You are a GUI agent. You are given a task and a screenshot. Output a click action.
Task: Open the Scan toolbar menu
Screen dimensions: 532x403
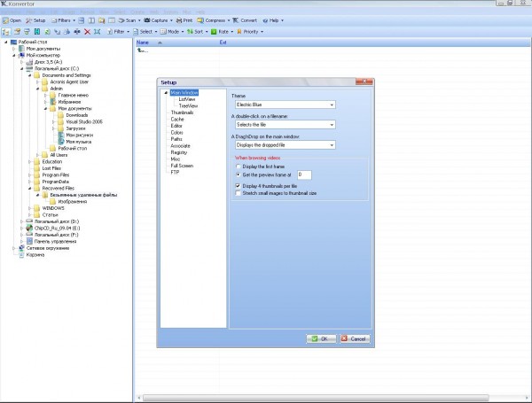tap(129, 20)
